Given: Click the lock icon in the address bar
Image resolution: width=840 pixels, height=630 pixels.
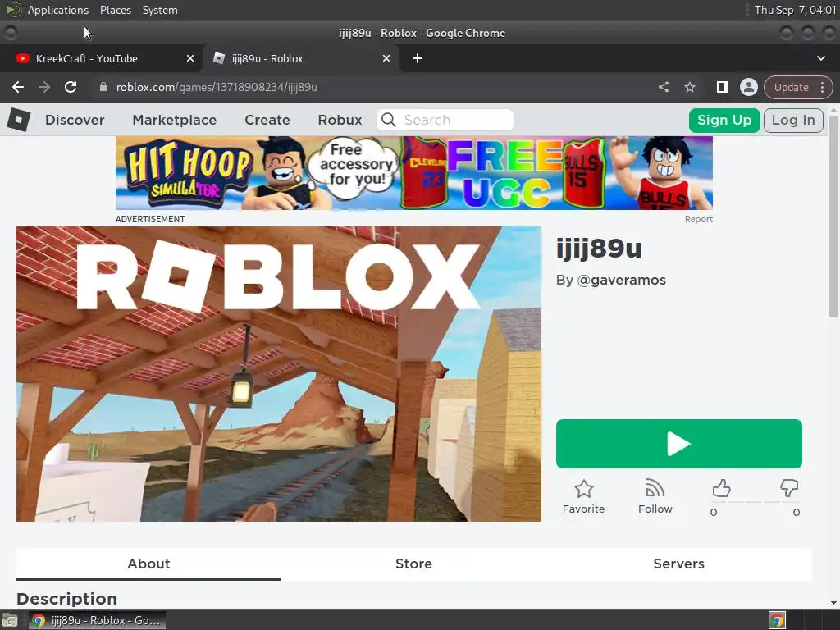Looking at the screenshot, I should click(x=103, y=87).
